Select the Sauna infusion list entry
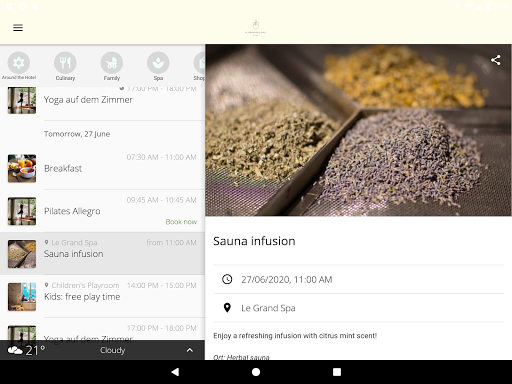 click(x=102, y=254)
